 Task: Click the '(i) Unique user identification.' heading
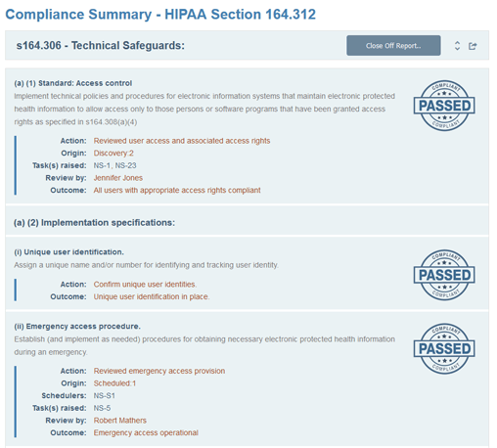point(68,252)
